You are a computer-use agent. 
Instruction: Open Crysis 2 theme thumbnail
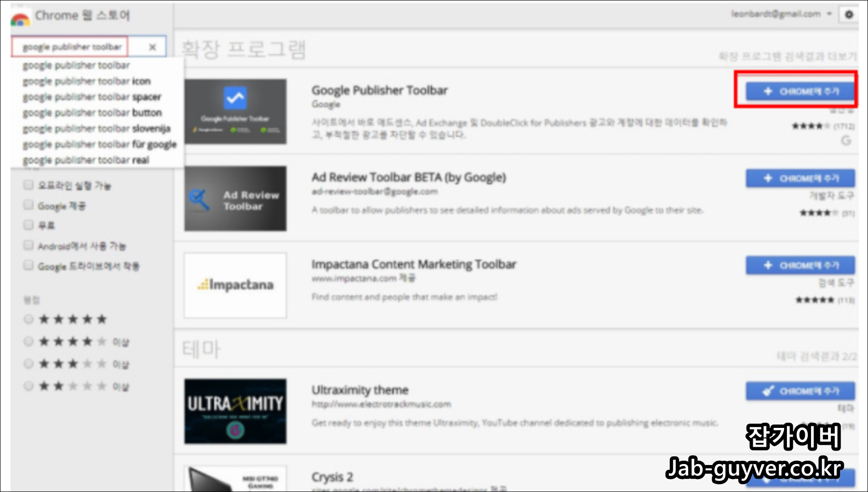tap(235, 479)
